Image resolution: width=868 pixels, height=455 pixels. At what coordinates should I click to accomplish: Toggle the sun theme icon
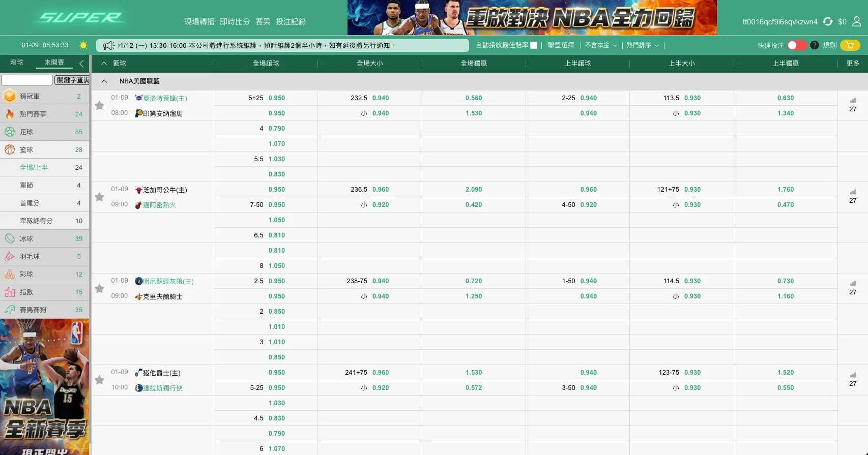pyautogui.click(x=83, y=45)
